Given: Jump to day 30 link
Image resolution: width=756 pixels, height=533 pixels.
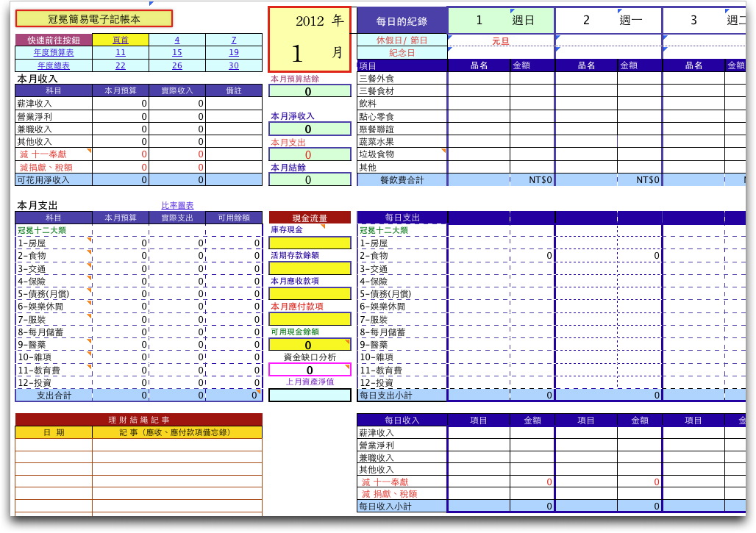Looking at the screenshot, I should 234,65.
